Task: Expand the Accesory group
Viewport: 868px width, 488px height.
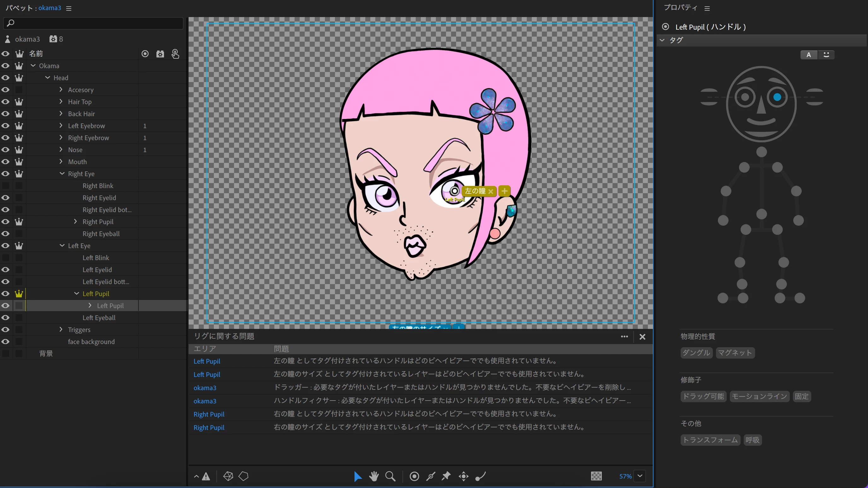Action: click(x=61, y=90)
